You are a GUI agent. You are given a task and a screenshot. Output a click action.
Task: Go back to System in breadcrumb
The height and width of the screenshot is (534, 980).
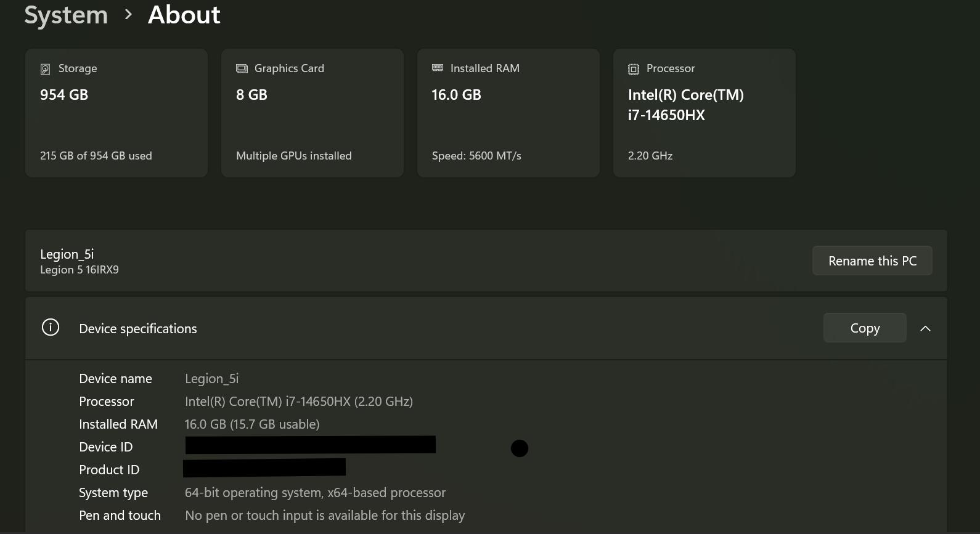(x=66, y=15)
